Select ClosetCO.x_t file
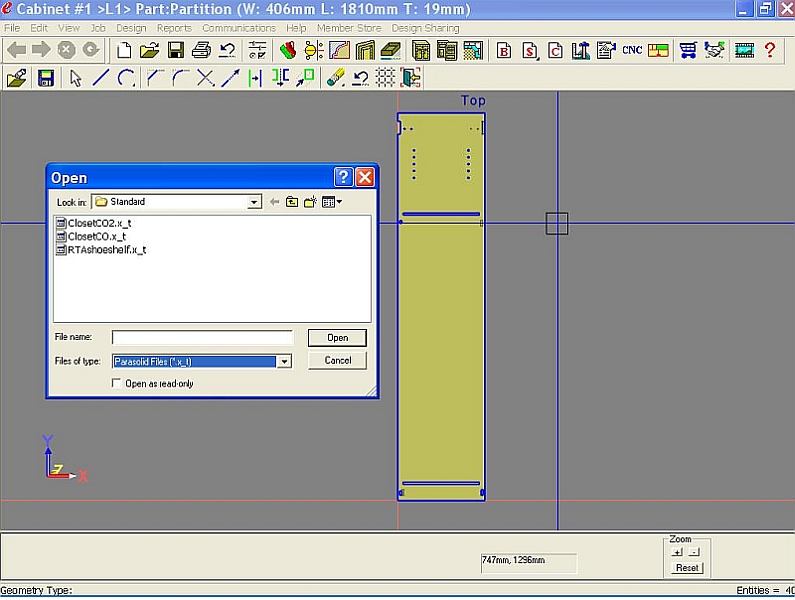This screenshot has height=600, width=795. [91, 236]
